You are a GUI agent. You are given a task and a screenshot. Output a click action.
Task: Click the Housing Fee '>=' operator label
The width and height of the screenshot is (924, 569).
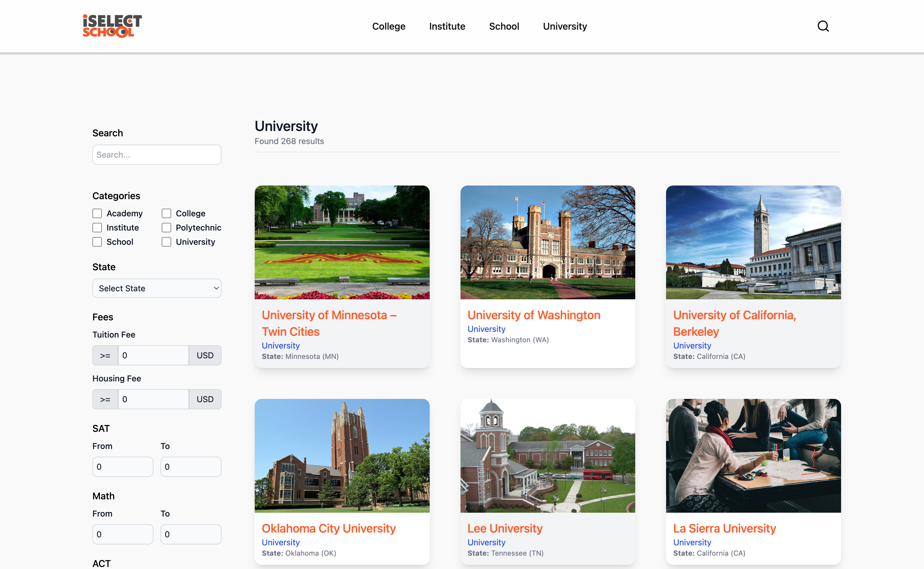pos(105,399)
